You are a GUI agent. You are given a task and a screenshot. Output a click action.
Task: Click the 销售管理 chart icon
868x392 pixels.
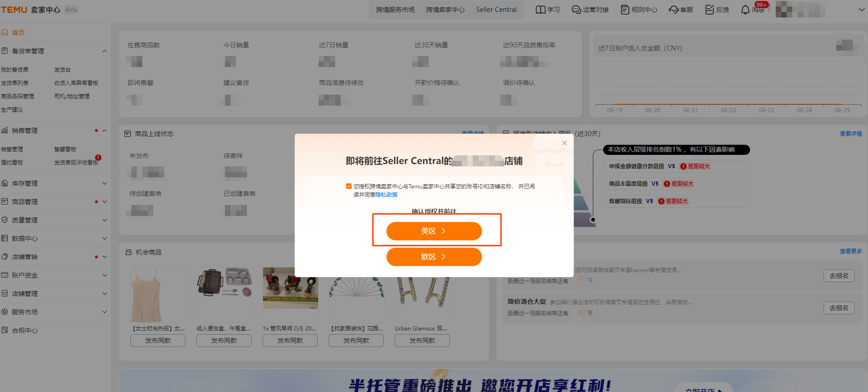point(5,131)
